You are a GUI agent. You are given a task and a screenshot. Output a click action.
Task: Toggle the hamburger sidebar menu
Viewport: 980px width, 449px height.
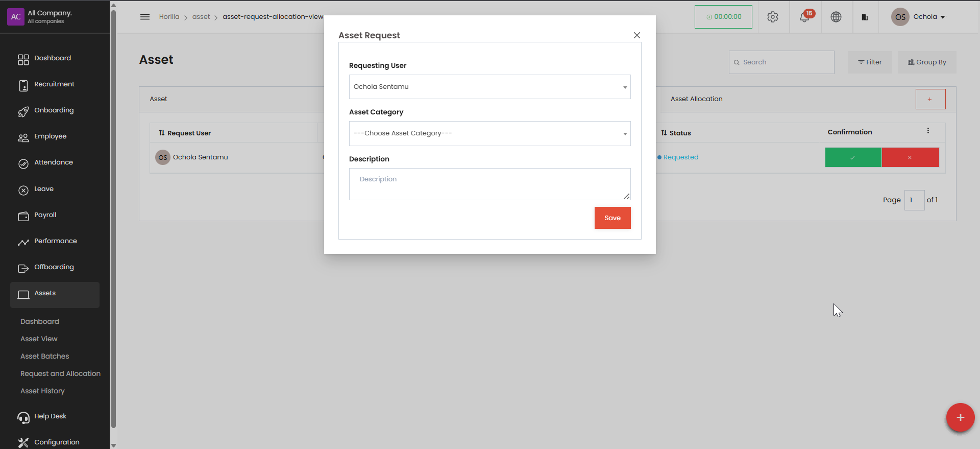(145, 17)
